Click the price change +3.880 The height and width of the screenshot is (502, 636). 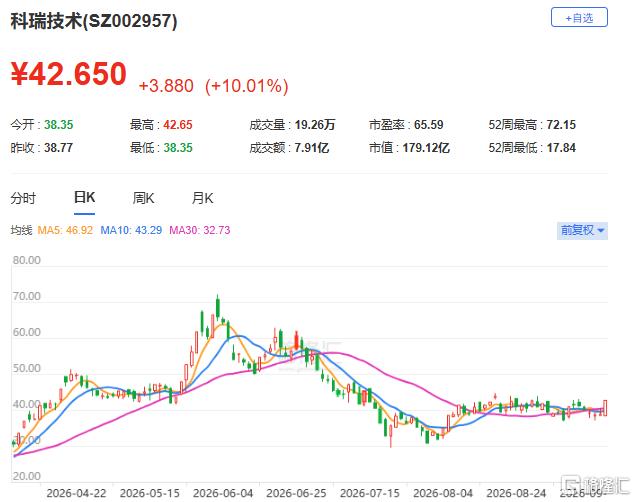pos(166,86)
